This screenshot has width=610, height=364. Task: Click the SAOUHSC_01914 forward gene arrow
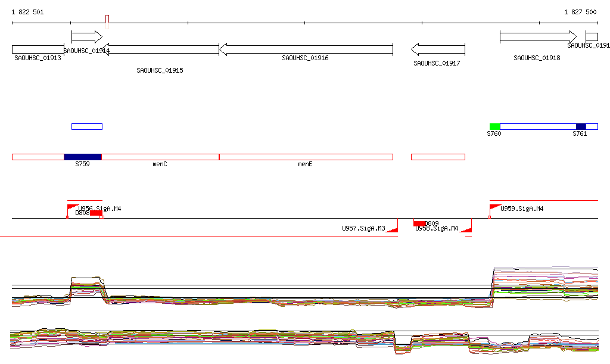(x=87, y=37)
